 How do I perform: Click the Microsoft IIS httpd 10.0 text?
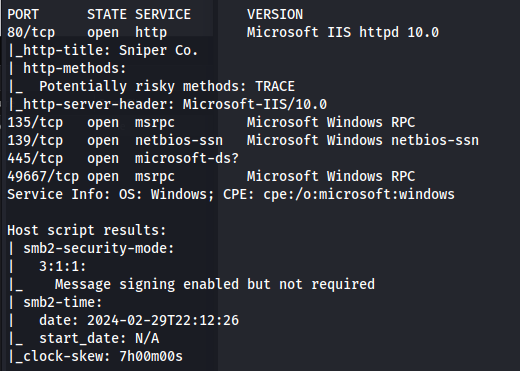tap(343, 32)
